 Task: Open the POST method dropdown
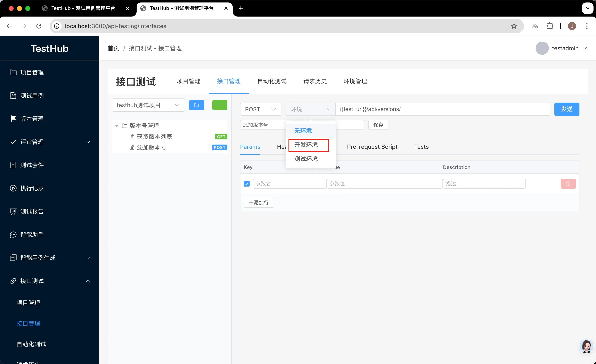coord(260,109)
